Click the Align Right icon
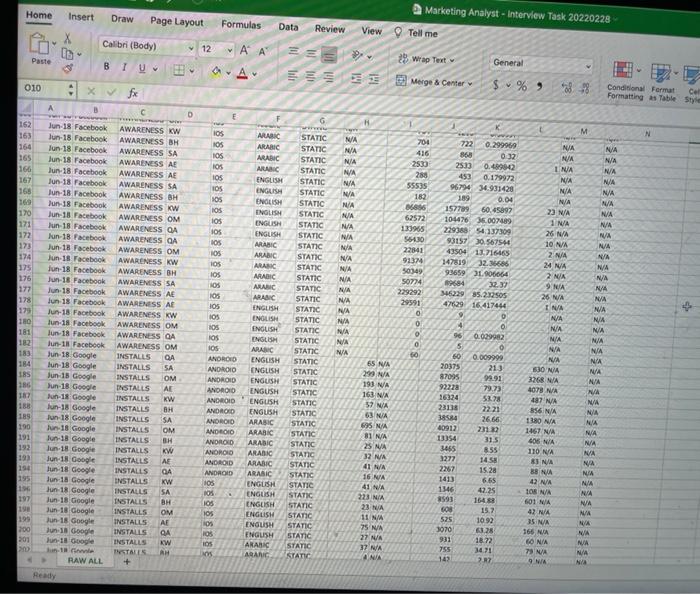Viewport: 700px width, 594px height. (328, 77)
